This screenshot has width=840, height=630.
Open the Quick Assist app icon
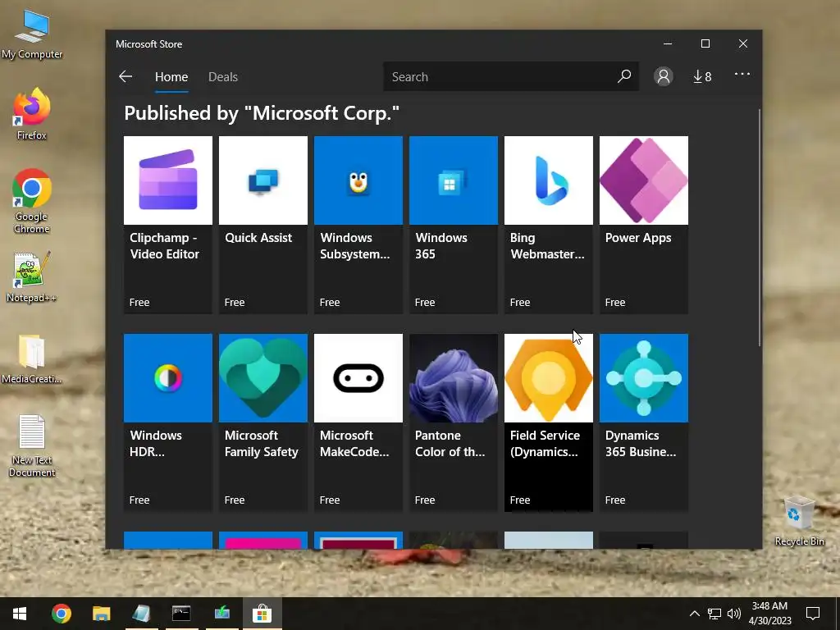coord(263,180)
